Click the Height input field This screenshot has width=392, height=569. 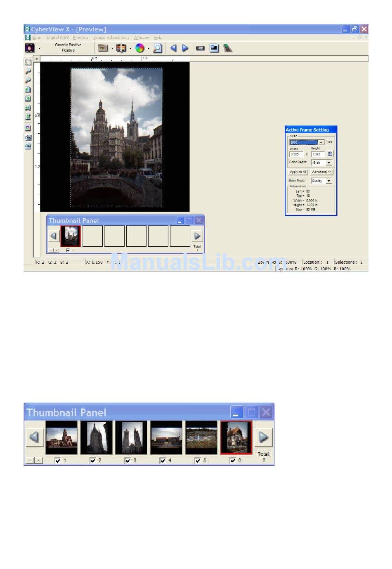(318, 154)
